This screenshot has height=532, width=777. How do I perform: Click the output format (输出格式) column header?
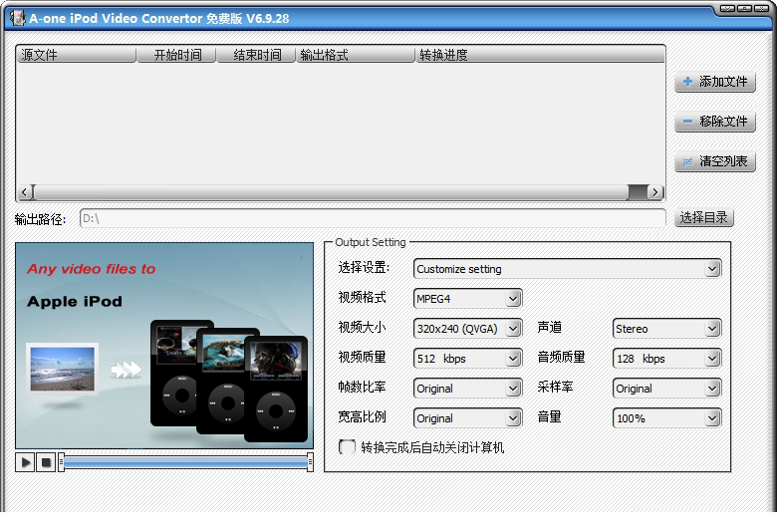(356, 55)
